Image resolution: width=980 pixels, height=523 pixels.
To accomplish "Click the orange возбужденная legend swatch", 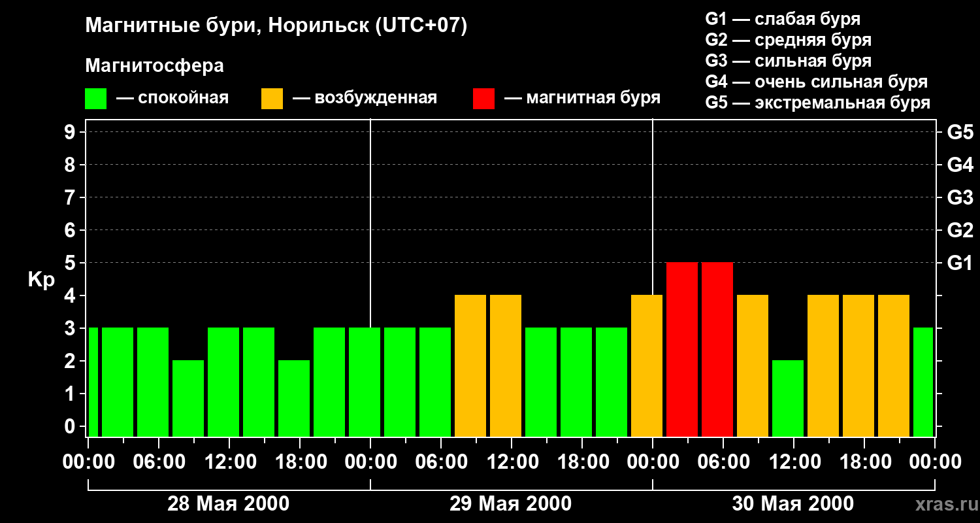I will click(272, 99).
